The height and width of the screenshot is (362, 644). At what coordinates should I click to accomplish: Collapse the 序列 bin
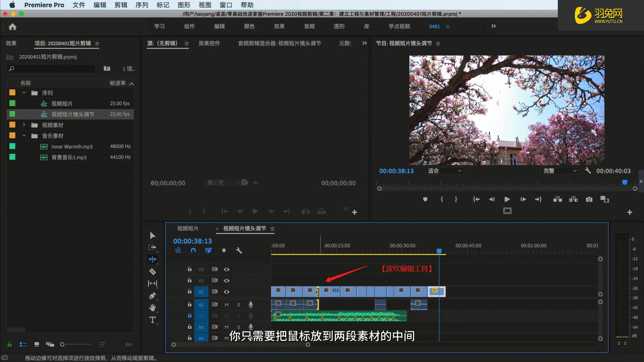[x=24, y=93]
